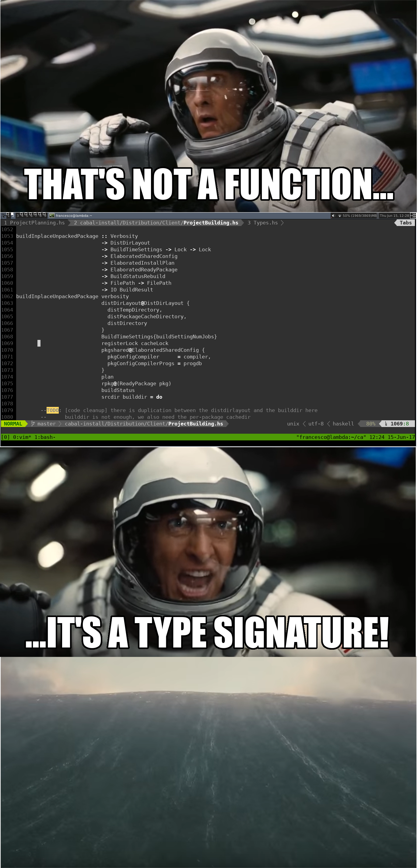Click the unix file format indicator
This screenshot has height=868, width=418.
[293, 424]
